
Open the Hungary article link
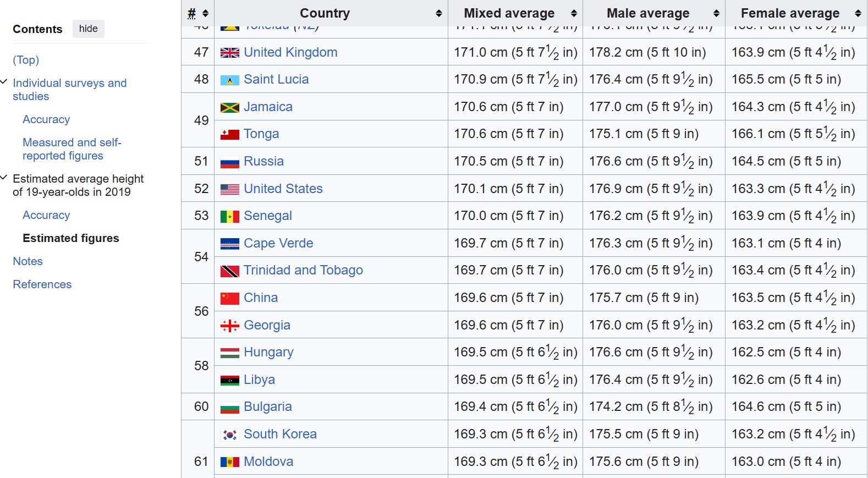coord(268,352)
